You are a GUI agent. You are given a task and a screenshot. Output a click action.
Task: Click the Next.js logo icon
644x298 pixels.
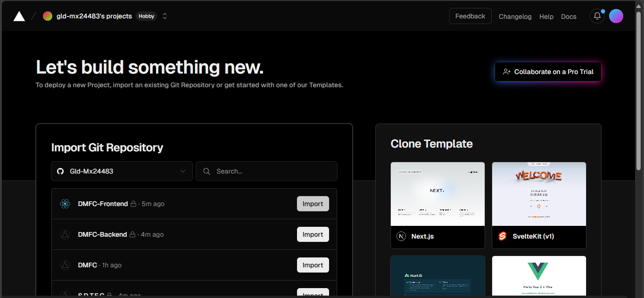click(x=402, y=236)
